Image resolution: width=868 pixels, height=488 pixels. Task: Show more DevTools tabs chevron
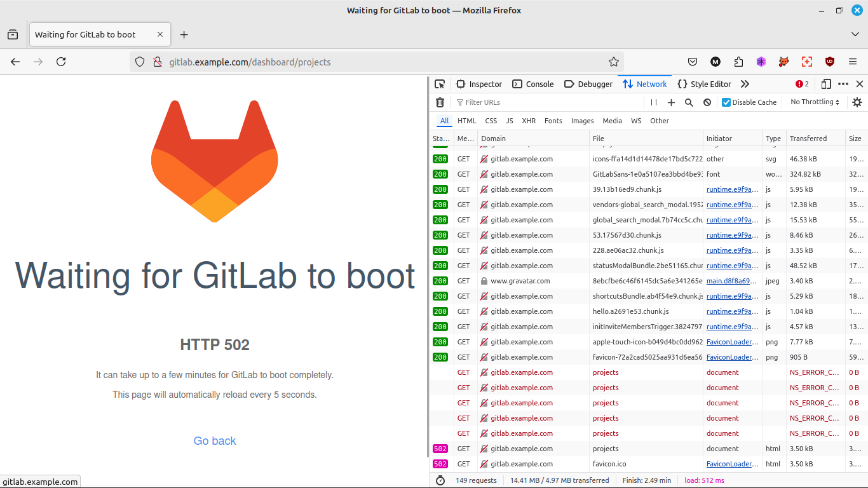point(745,84)
